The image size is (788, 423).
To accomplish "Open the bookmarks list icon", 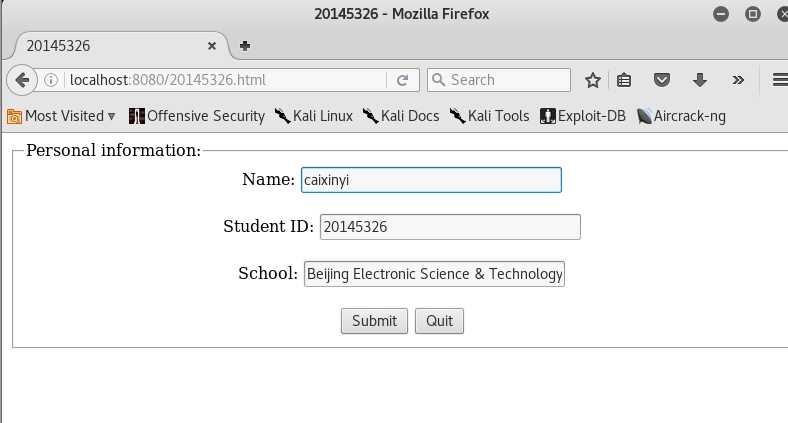I will click(x=625, y=80).
